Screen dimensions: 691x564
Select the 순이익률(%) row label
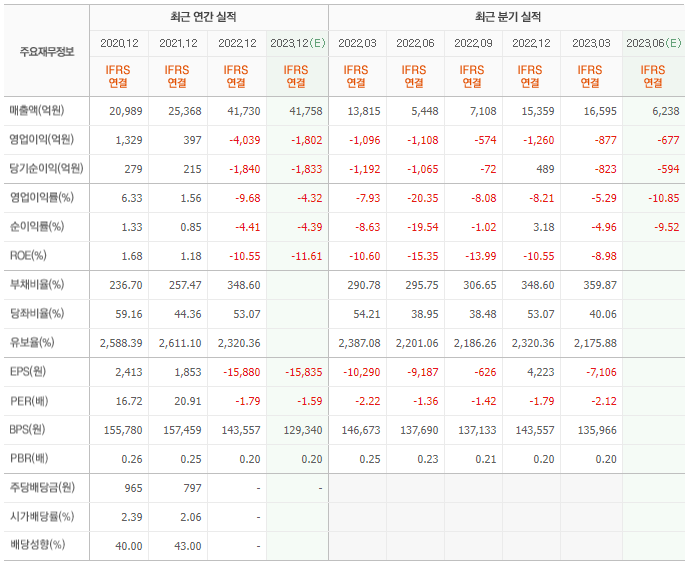pyautogui.click(x=37, y=226)
